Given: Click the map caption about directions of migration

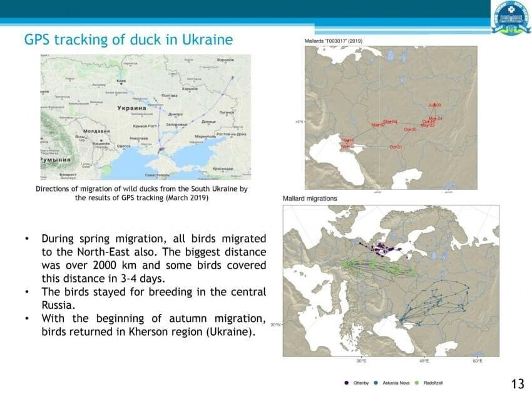Looking at the screenshot, I should click(141, 193).
